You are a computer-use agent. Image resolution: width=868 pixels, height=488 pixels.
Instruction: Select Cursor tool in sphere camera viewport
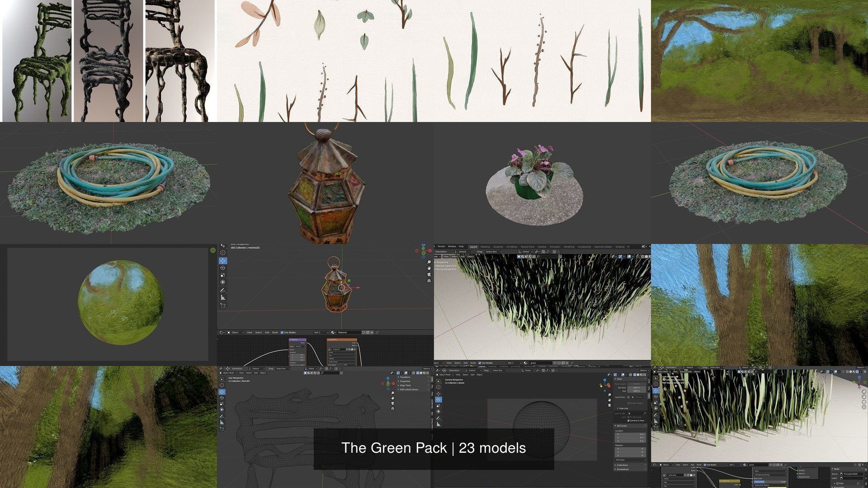[438, 387]
